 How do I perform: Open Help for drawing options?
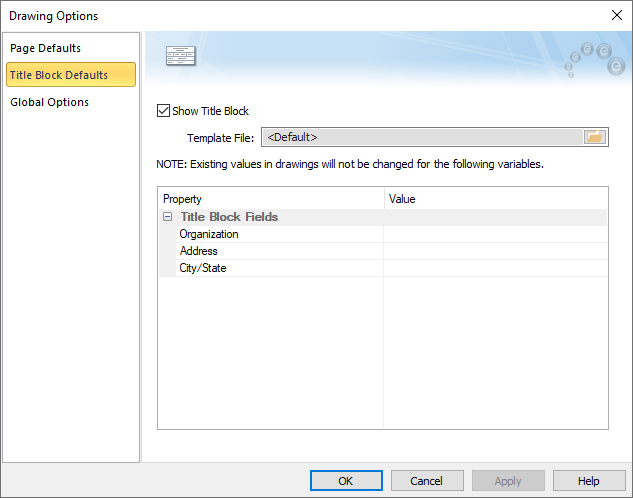tap(588, 481)
